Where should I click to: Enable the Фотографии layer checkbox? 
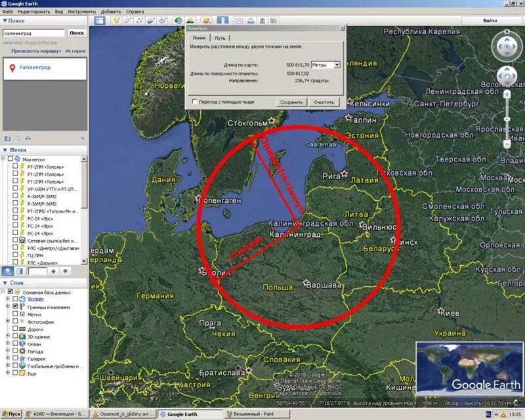(x=15, y=321)
